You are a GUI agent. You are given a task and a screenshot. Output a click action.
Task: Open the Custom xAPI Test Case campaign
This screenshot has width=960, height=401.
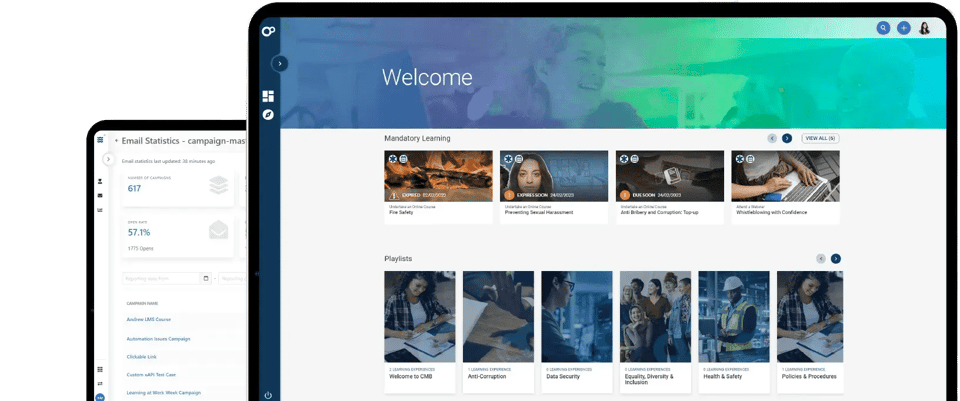[152, 375]
